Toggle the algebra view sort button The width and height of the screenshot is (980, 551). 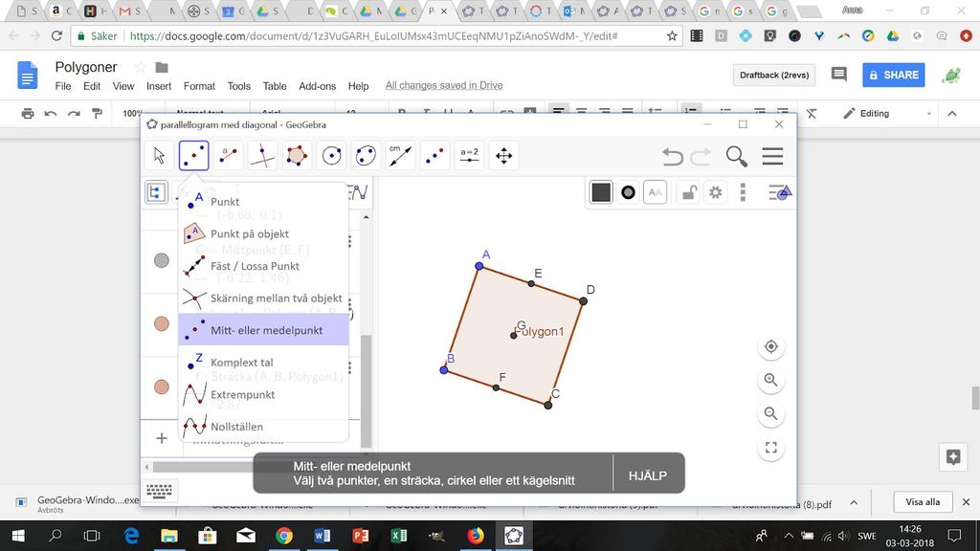[156, 192]
